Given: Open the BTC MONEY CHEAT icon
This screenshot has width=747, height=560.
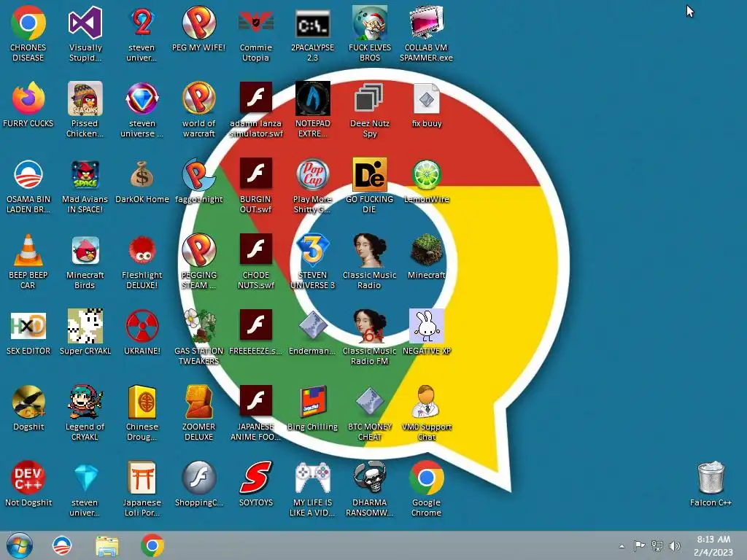Looking at the screenshot, I should pyautogui.click(x=370, y=402).
